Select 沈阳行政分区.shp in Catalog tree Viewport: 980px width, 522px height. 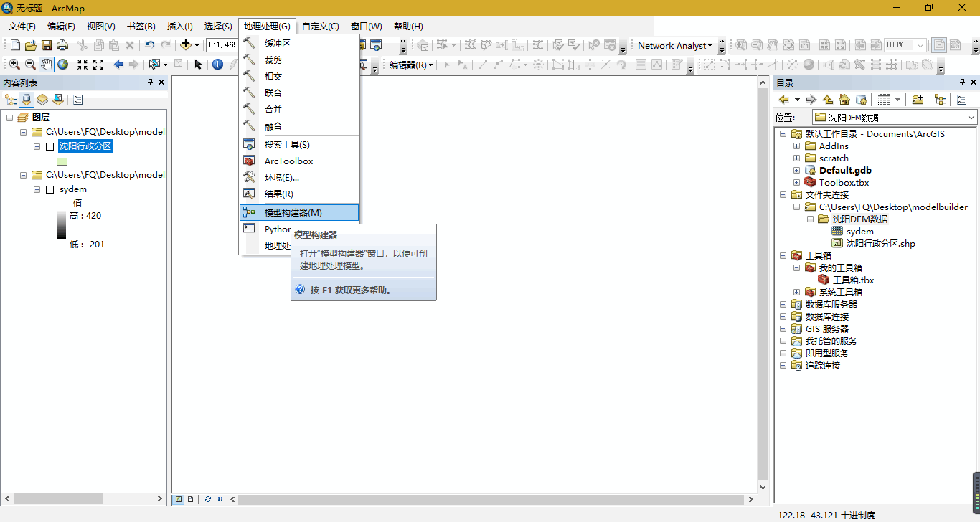tap(880, 244)
